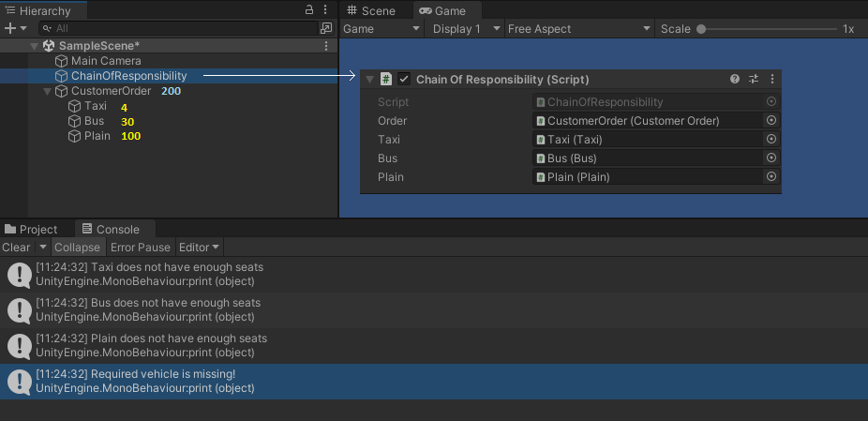The height and width of the screenshot is (421, 868).
Task: Select the Required vehicle is missing log
Action: click(x=434, y=381)
